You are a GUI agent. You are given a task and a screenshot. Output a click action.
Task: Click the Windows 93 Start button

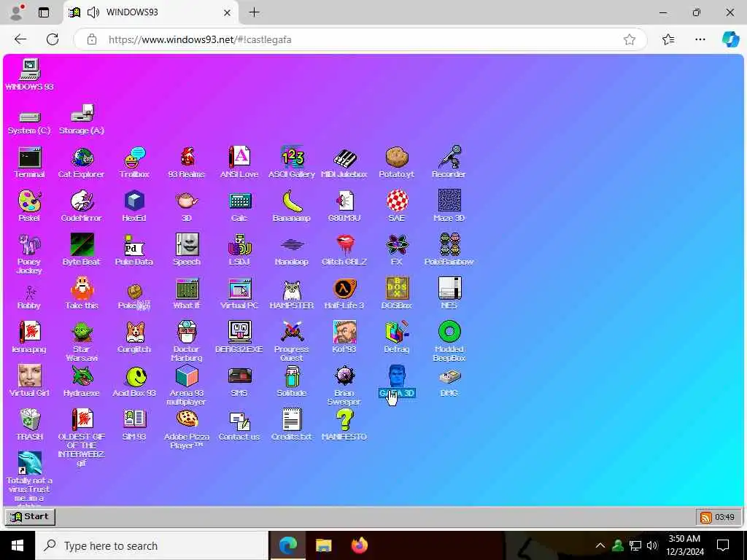coord(30,517)
